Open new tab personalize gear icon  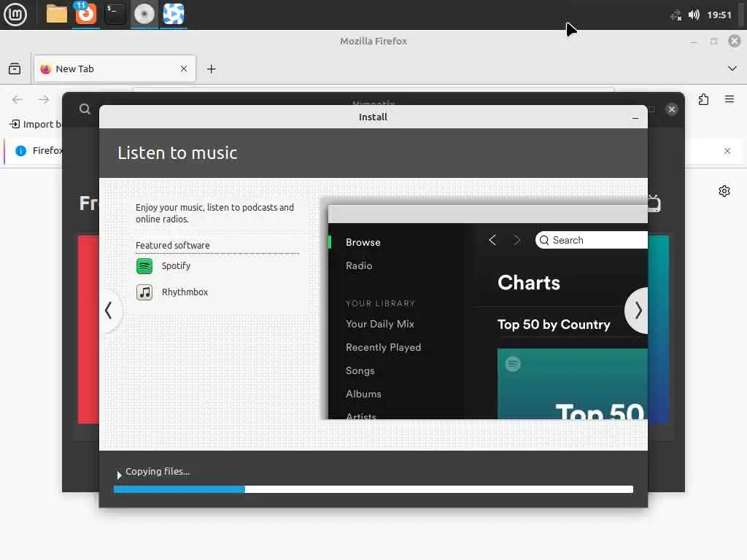(x=724, y=191)
